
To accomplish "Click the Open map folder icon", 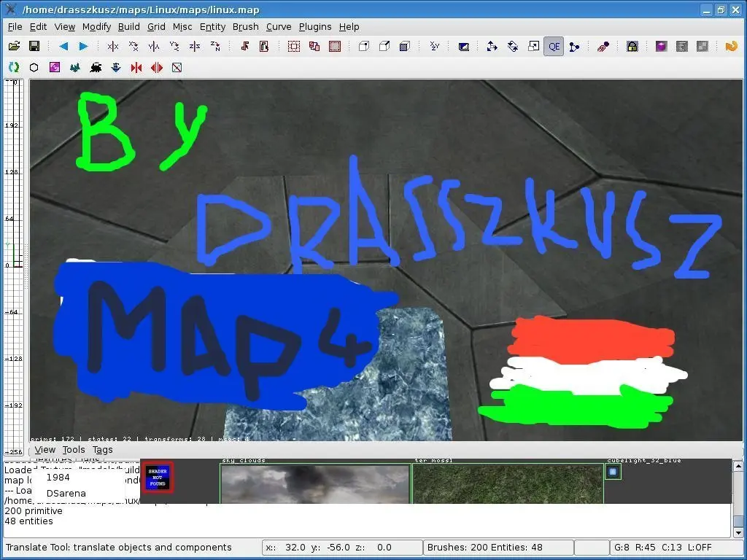I will tap(14, 46).
